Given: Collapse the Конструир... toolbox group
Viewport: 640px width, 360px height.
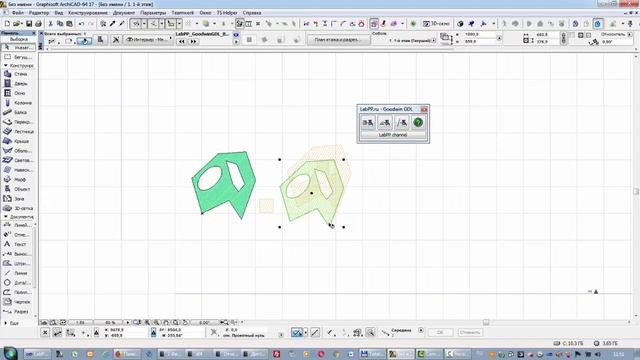Looking at the screenshot, I should coord(6,65).
